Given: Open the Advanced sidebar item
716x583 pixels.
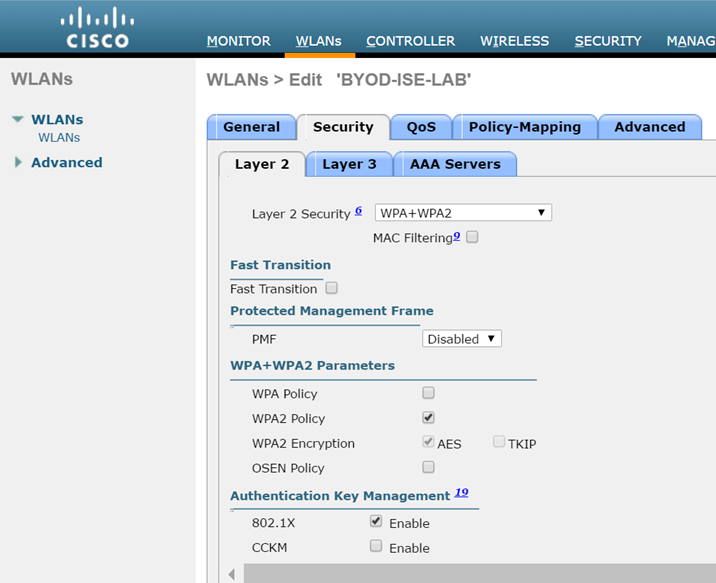Looking at the screenshot, I should point(67,163).
